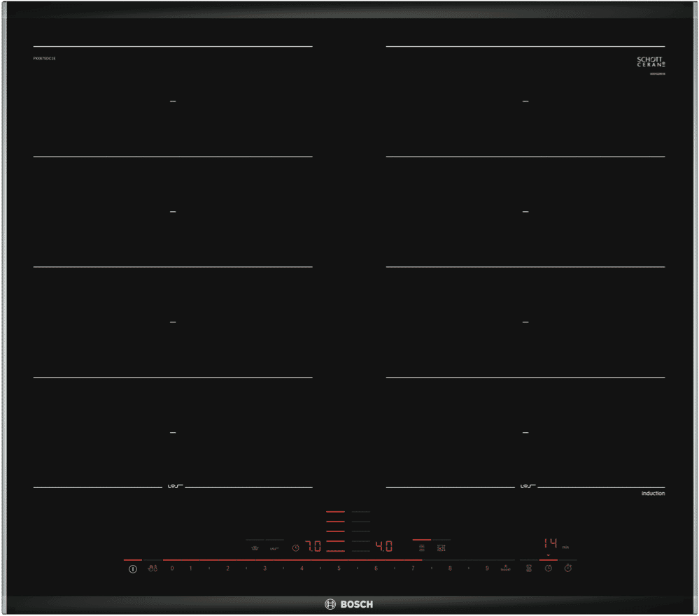Set power level to 0
The width and height of the screenshot is (699, 616).
[x=172, y=568]
